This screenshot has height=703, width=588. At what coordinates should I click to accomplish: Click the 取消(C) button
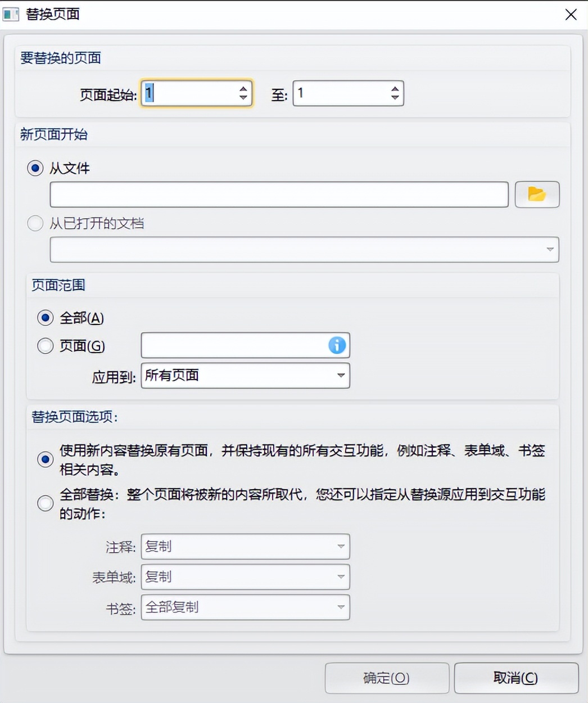[515, 678]
